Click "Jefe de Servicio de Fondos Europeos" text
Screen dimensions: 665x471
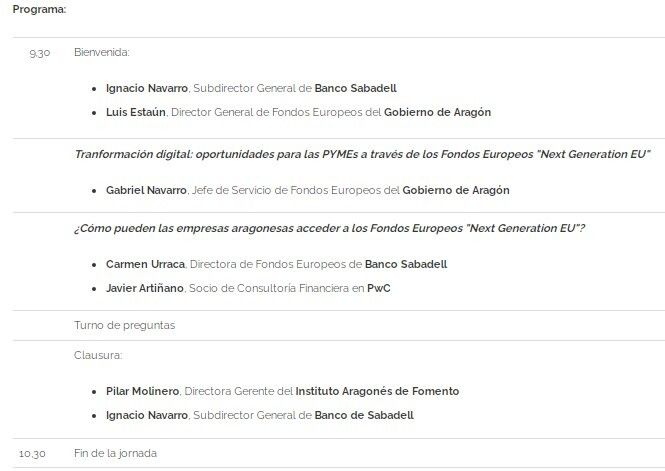click(x=300, y=189)
